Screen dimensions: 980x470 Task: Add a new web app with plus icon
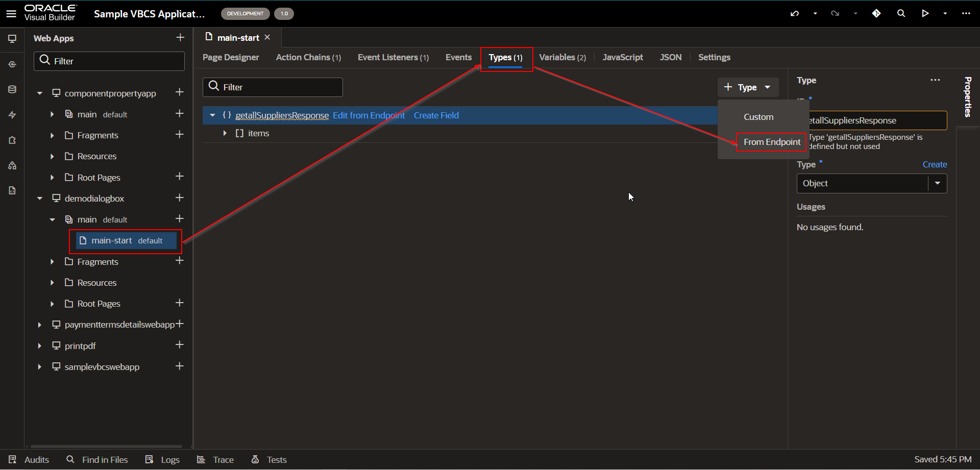180,38
